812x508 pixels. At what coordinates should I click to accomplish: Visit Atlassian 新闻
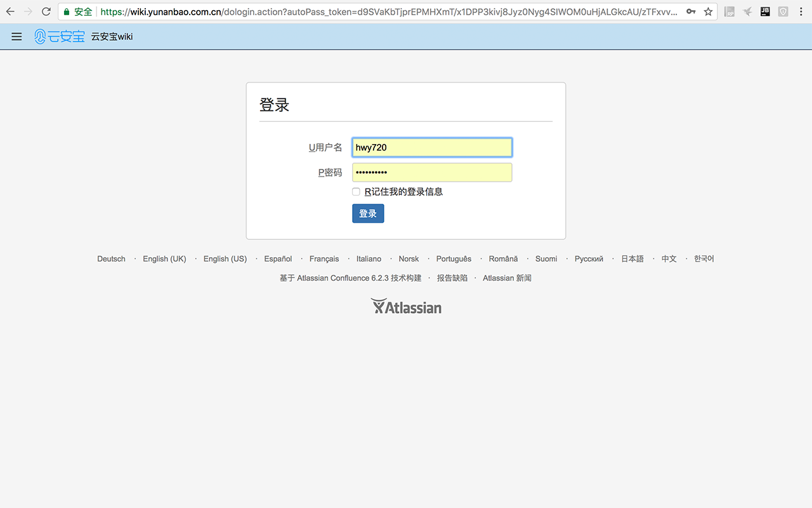coord(507,277)
